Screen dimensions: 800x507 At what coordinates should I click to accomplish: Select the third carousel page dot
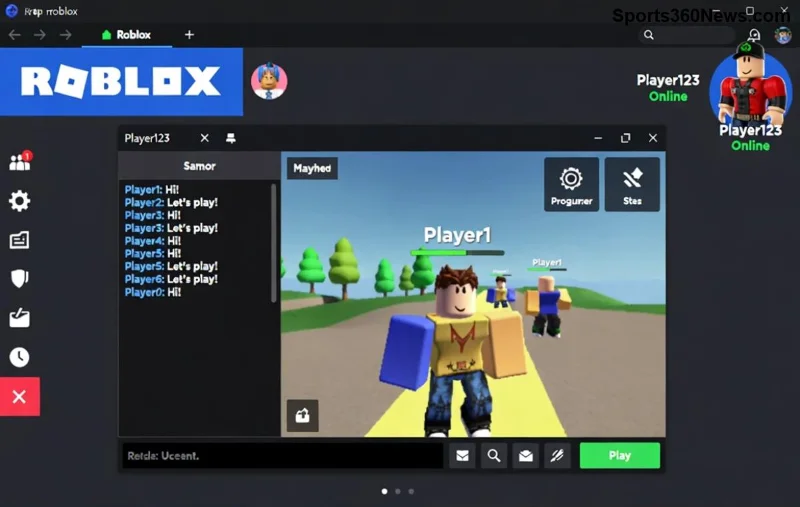tap(411, 491)
